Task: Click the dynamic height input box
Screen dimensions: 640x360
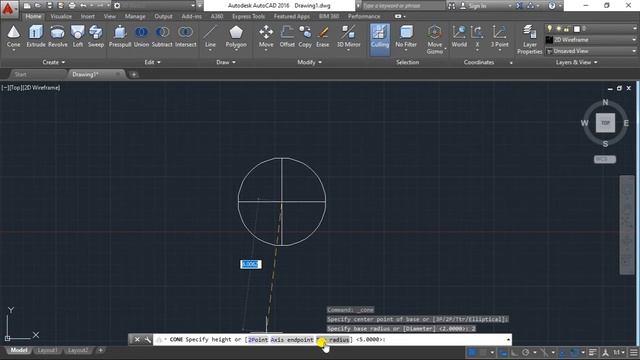Action: [251, 264]
